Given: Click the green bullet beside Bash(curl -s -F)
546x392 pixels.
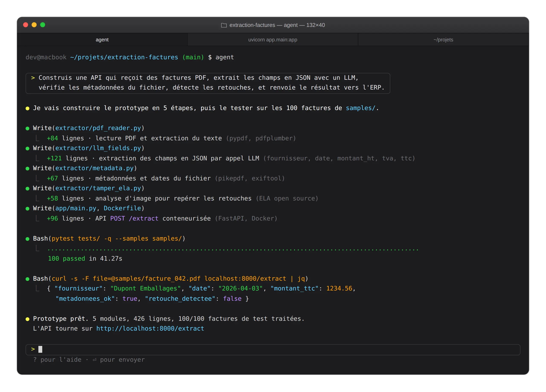Looking at the screenshot, I should coord(28,279).
